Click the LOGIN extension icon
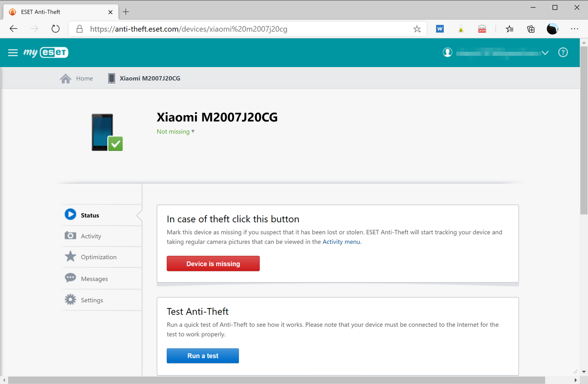Screen dimensions: 588x384 click(x=482, y=29)
